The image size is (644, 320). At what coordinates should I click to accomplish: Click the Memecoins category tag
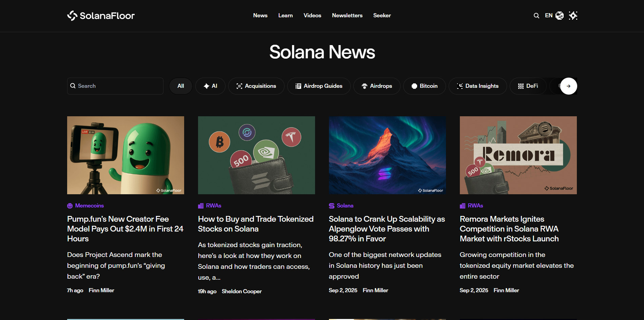(89, 206)
